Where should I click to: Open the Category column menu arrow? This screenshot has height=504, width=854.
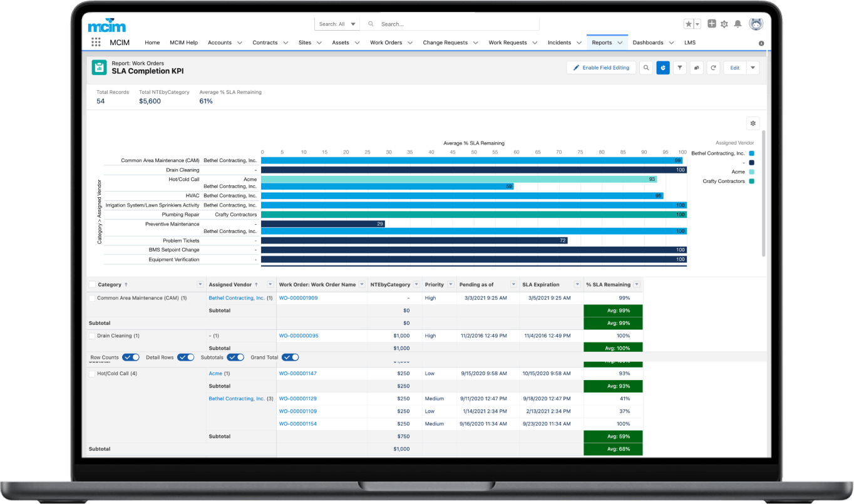[x=200, y=284]
